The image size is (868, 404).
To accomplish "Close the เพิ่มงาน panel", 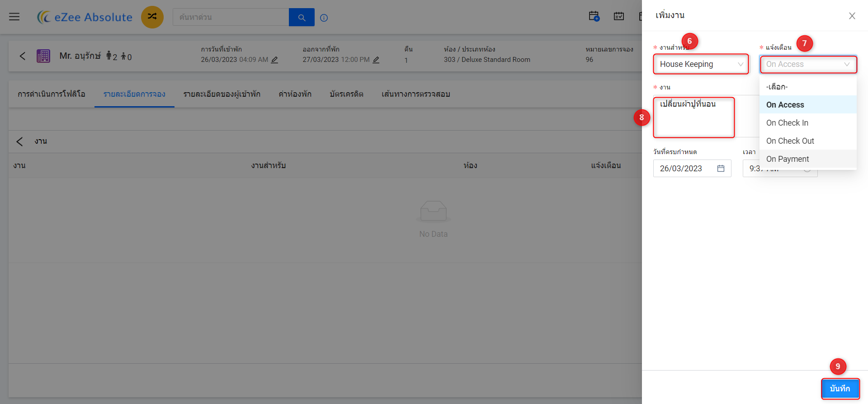I will 852,16.
